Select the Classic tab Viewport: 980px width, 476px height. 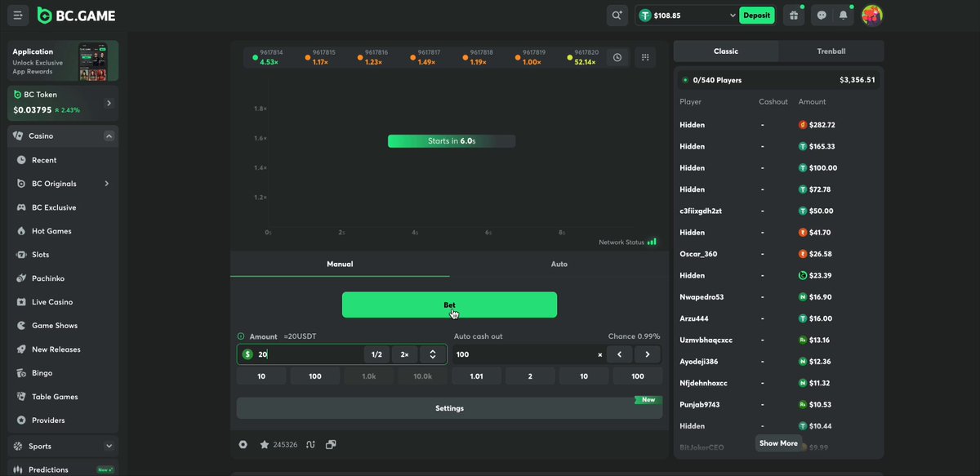(x=726, y=51)
